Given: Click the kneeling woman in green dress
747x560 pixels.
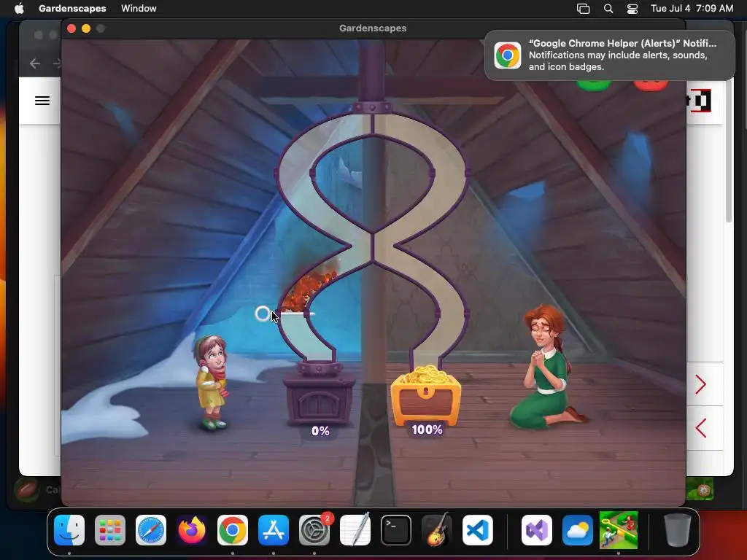Looking at the screenshot, I should [x=547, y=367].
